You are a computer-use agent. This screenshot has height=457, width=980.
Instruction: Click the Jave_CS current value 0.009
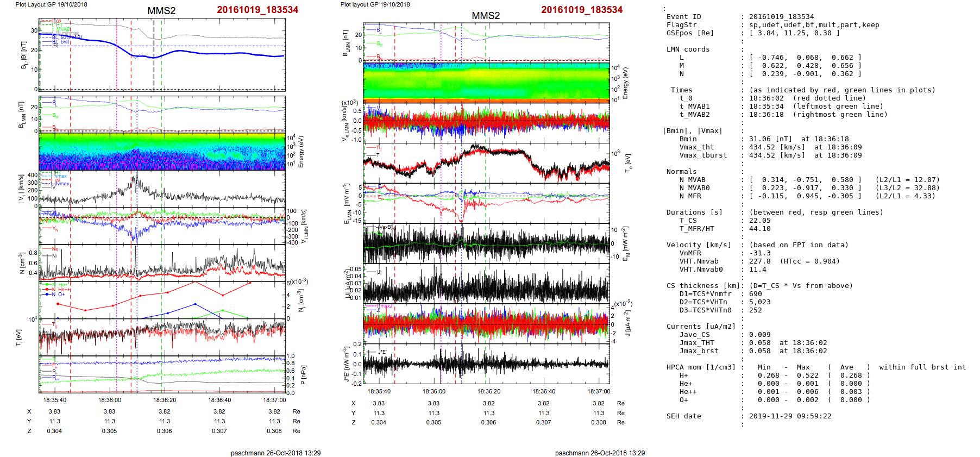[759, 335]
